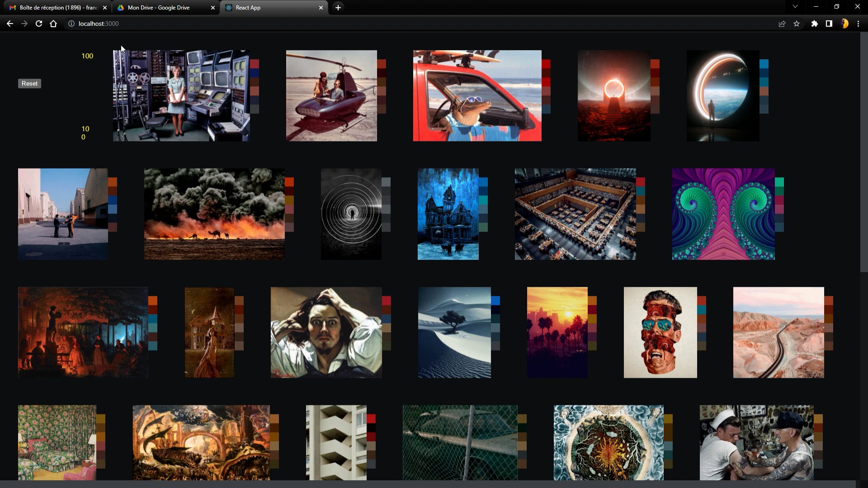Switch to Mon Drive Google Drive tab
868x488 pixels.
pyautogui.click(x=158, y=8)
